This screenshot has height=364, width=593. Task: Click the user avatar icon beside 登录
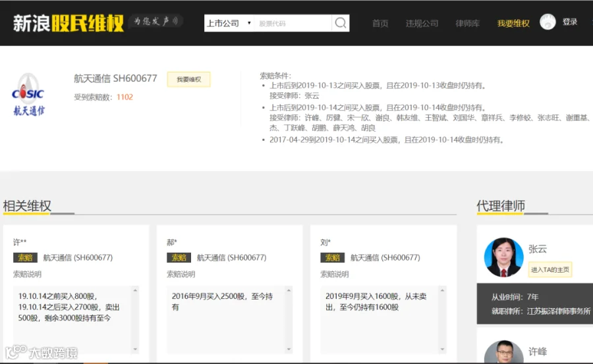click(548, 22)
